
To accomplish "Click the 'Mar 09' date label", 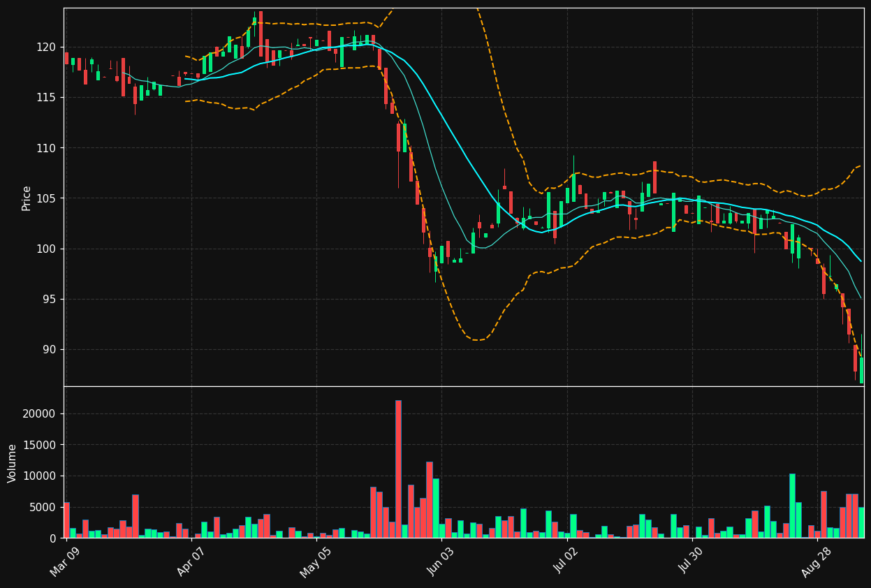I will [x=65, y=562].
